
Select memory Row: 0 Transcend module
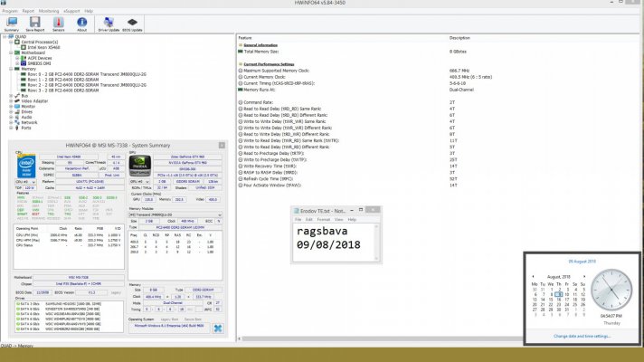(x=87, y=74)
